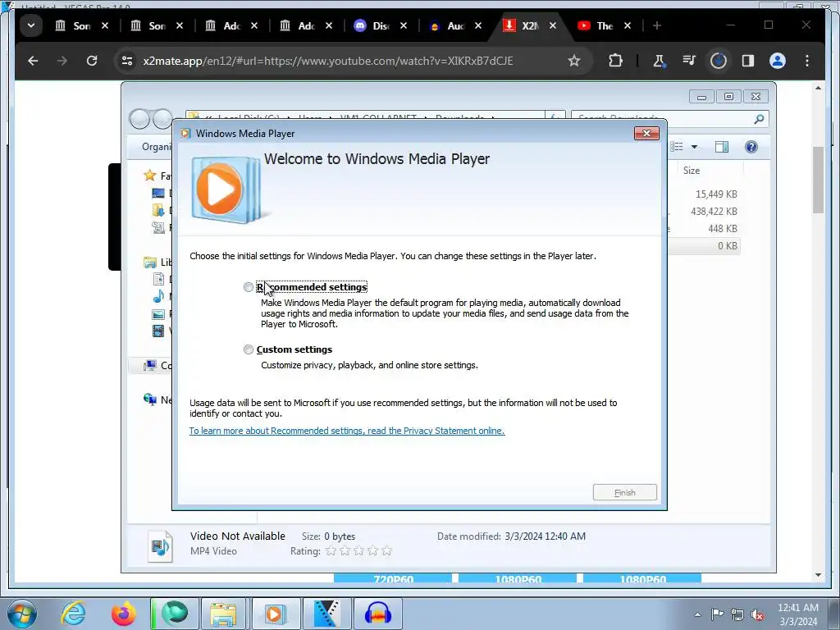Viewport: 840px width, 630px height.
Task: Show hidden tray icons arrow
Action: click(x=697, y=614)
